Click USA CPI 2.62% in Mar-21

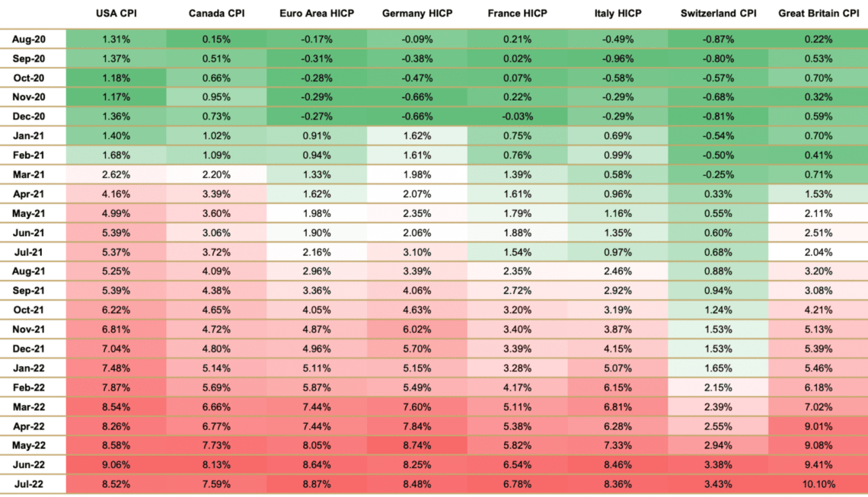116,175
